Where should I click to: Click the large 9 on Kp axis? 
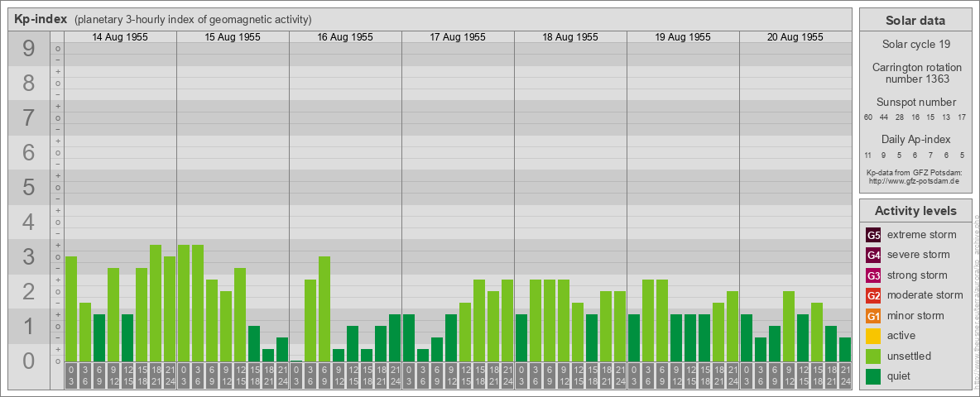pos(29,49)
